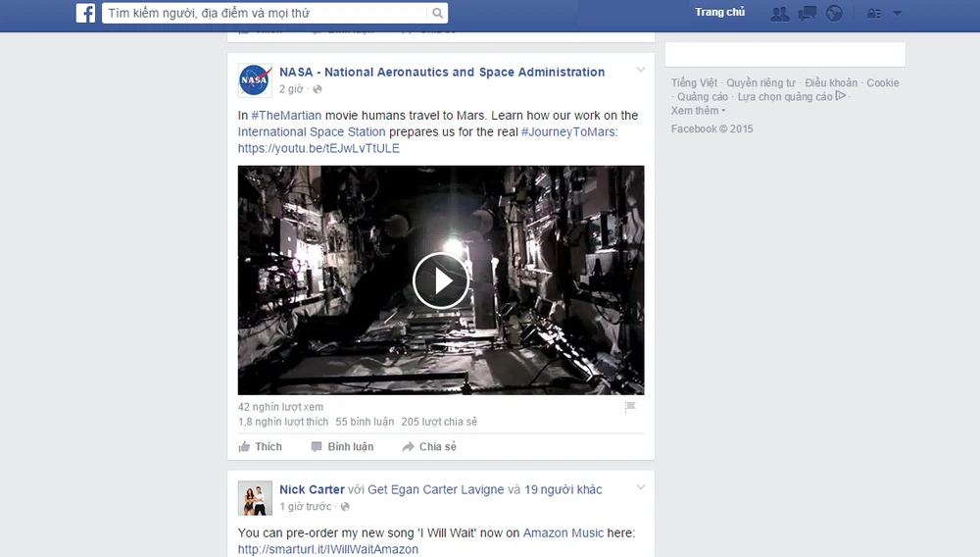Open the NASA post '2 giờ' timestamp
The width and height of the screenshot is (980, 557).
(291, 89)
